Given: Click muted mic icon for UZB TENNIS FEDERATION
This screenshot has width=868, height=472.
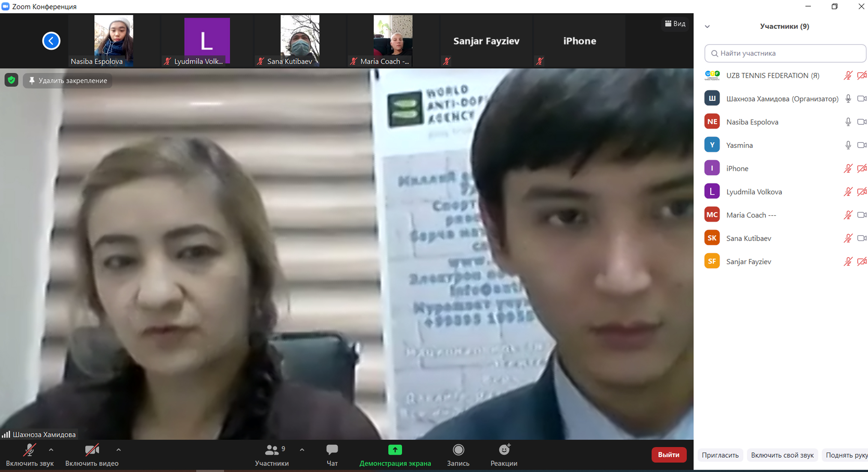Looking at the screenshot, I should (847, 76).
